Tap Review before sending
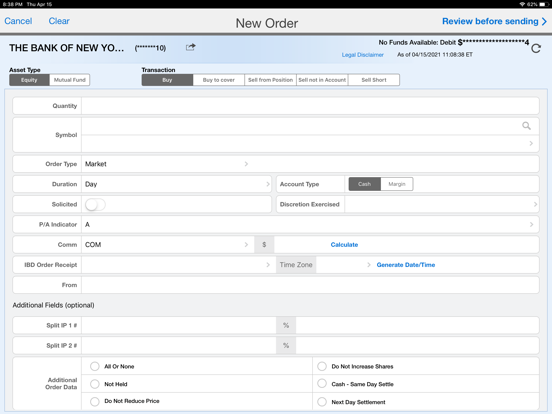The image size is (552, 414). point(495,21)
